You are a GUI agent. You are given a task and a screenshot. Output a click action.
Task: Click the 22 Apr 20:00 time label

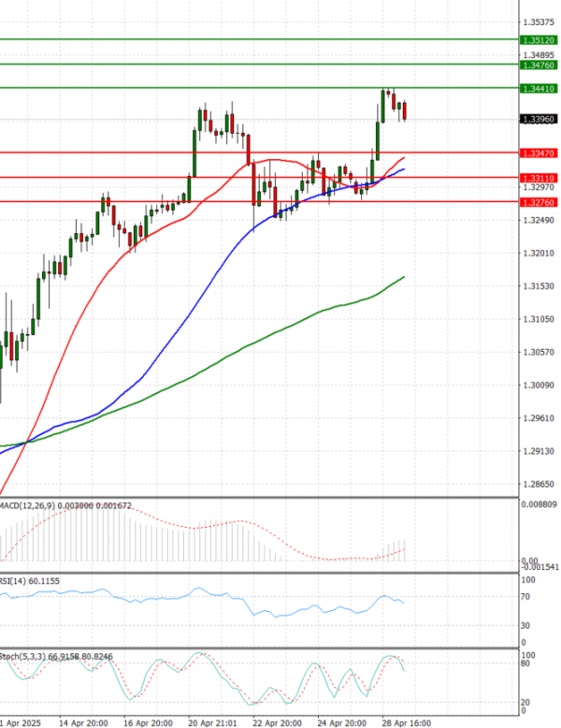coord(278,722)
